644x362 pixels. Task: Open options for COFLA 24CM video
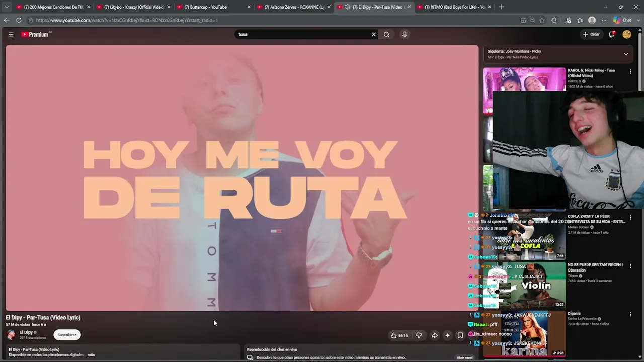(x=630, y=218)
